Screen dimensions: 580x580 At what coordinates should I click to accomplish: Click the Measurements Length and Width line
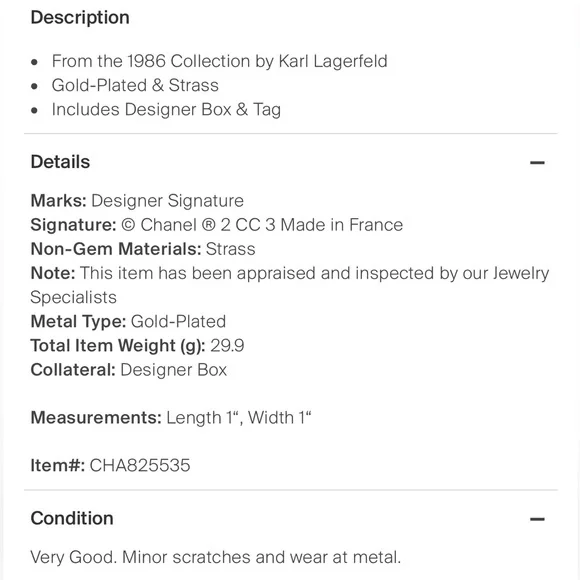(171, 418)
